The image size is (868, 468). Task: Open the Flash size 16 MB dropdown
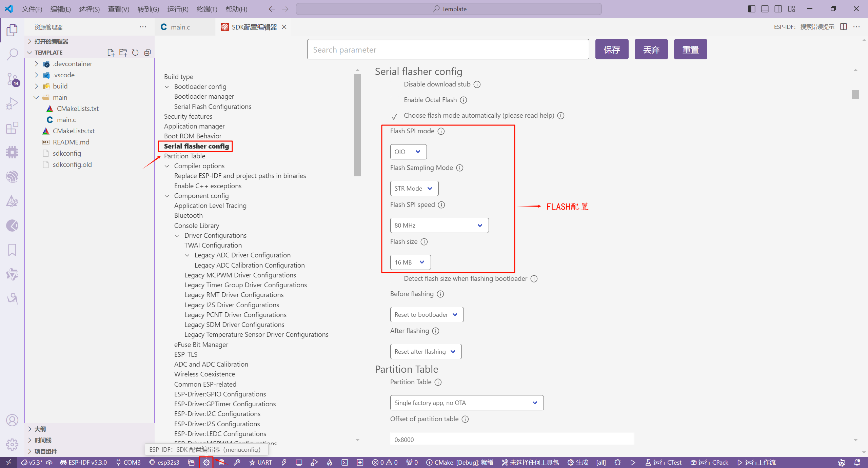(410, 262)
